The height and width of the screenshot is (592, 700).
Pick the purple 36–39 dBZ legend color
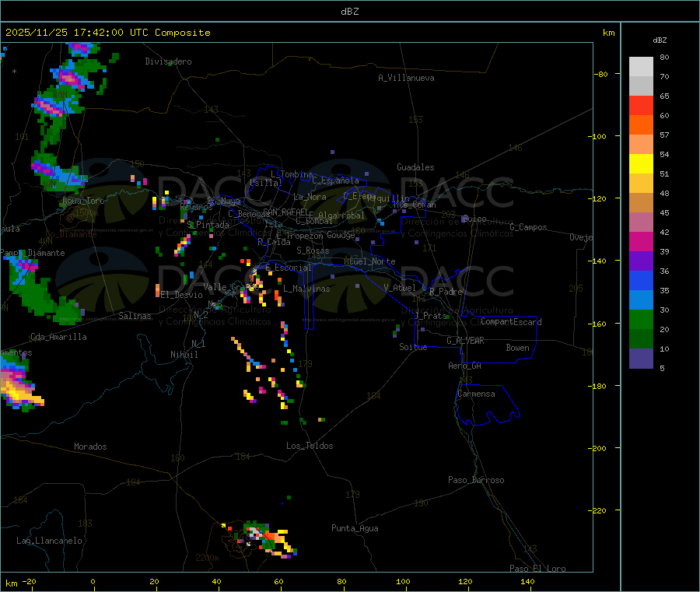tap(641, 261)
